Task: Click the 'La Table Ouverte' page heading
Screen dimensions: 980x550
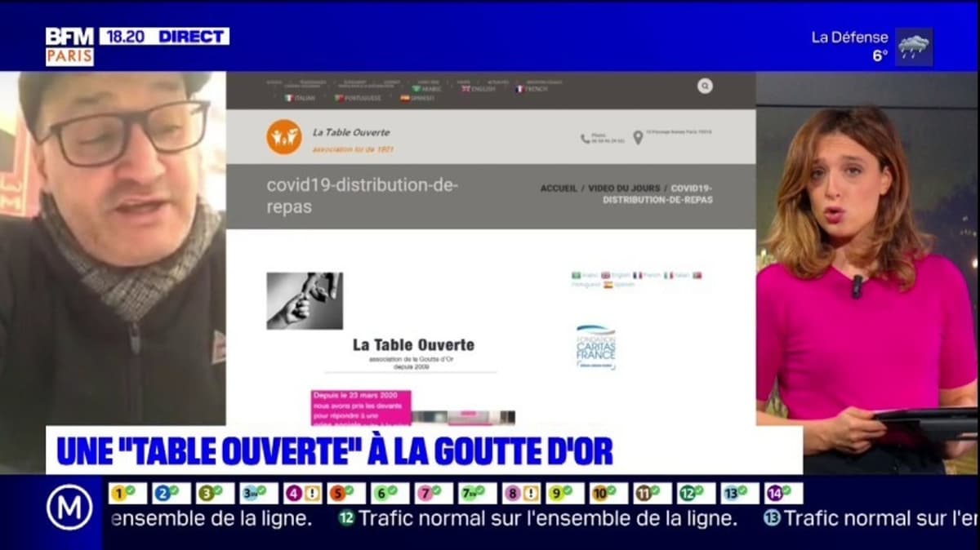Action: [413, 345]
